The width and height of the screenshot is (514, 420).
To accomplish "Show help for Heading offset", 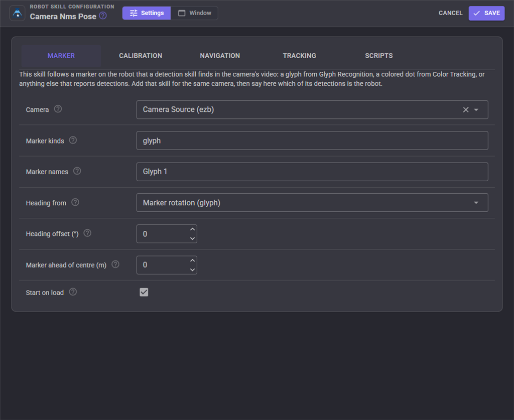I will click(x=87, y=233).
